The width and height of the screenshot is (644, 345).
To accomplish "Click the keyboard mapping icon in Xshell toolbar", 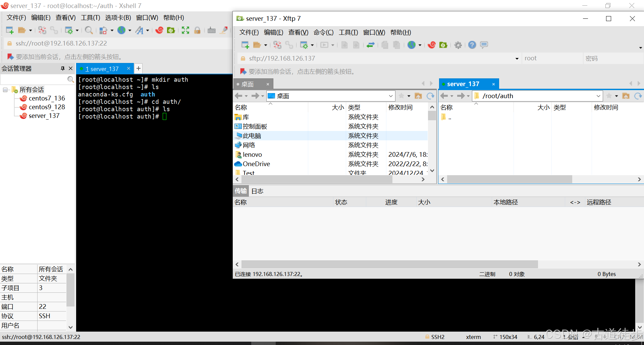I will pos(212,30).
